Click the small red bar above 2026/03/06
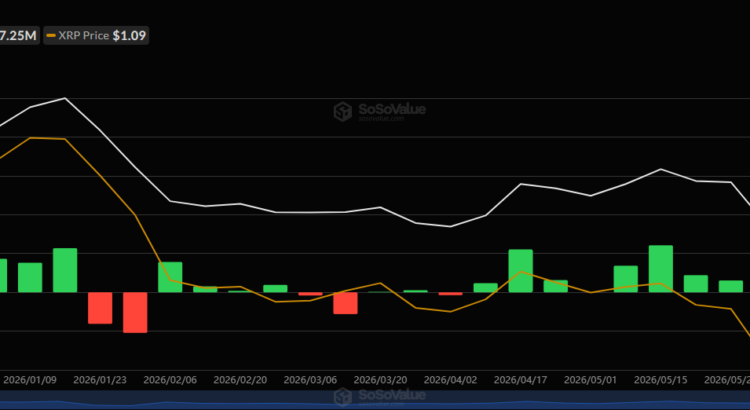Image resolution: width=750 pixels, height=410 pixels. coord(310,294)
